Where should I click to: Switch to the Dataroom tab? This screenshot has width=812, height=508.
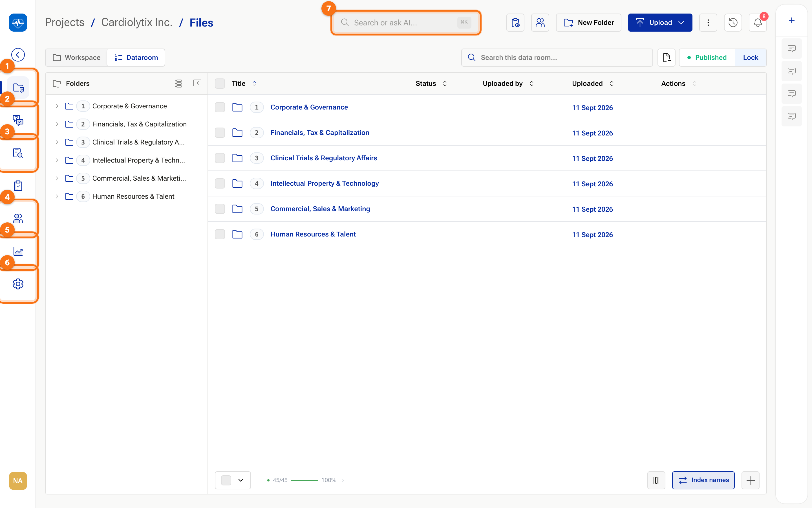click(136, 58)
